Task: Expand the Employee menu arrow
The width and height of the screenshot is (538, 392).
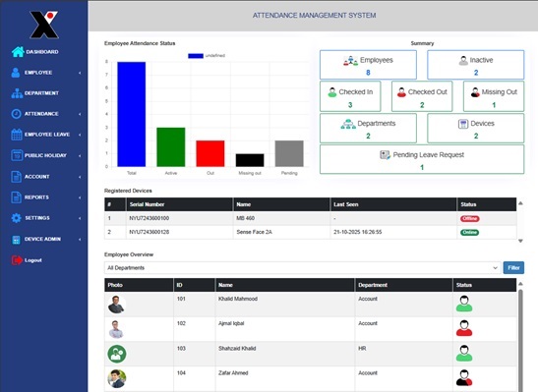Action: point(80,73)
